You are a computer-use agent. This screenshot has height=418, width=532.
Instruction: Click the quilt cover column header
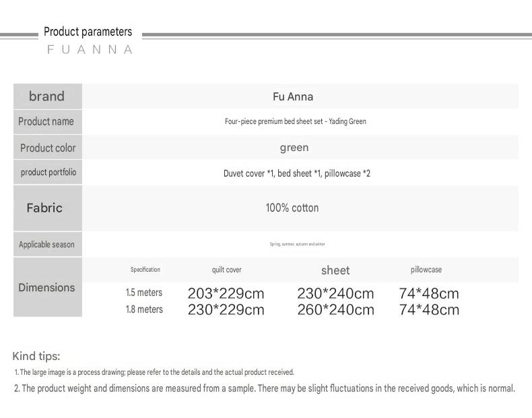tap(227, 270)
